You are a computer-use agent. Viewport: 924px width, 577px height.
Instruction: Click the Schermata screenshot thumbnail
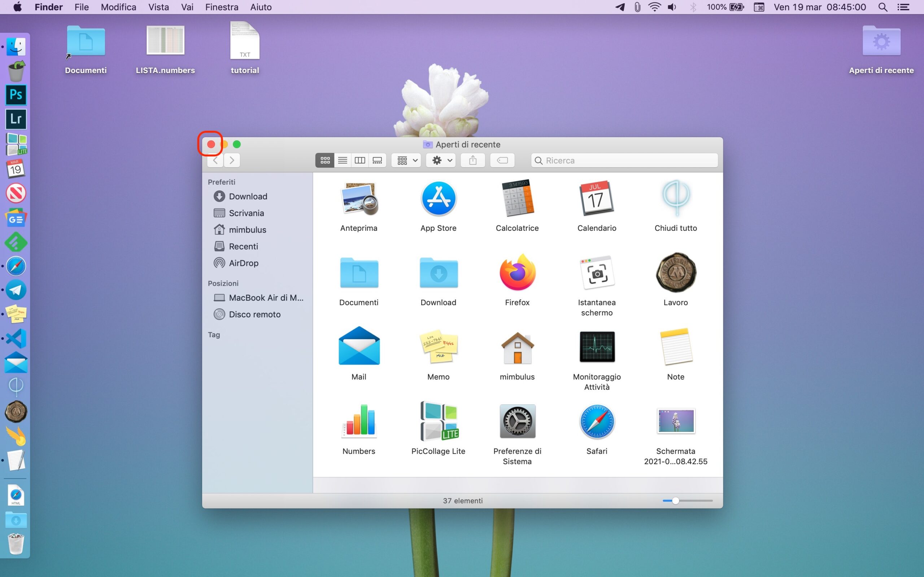[675, 420]
